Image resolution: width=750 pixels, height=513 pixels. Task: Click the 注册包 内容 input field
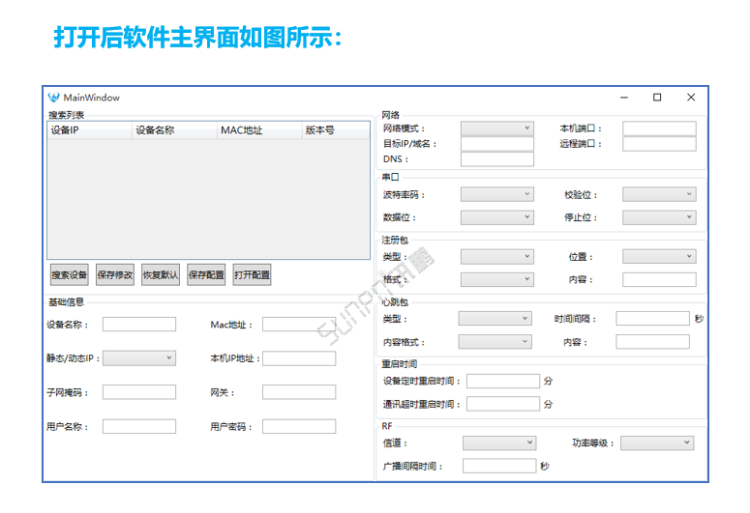659,280
